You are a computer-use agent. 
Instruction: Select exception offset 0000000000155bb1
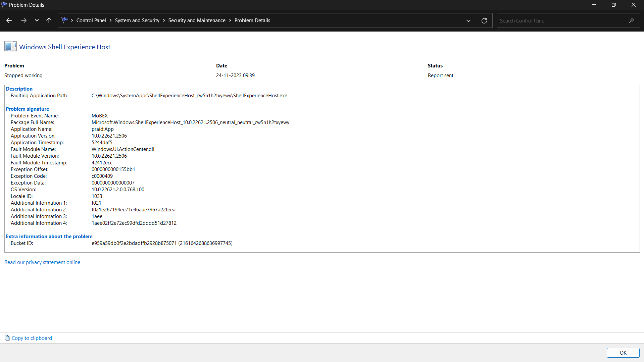pyautogui.click(x=113, y=169)
